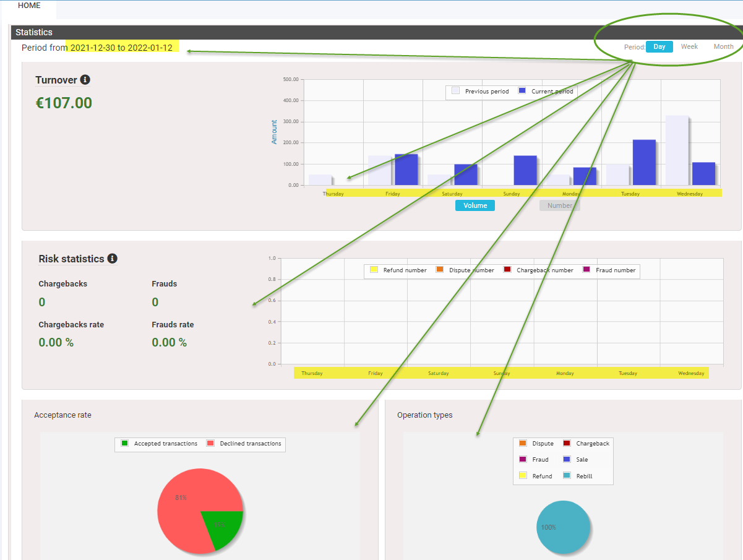Click the Dispute legend swatch in Operation types
This screenshot has height=560, width=743.
523,443
